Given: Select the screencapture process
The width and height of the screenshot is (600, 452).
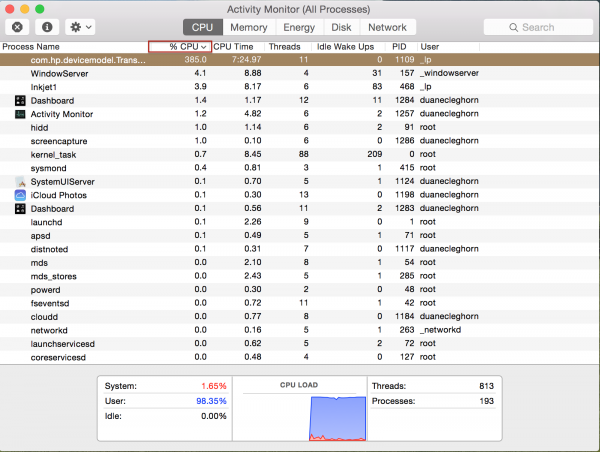Looking at the screenshot, I should point(59,141).
